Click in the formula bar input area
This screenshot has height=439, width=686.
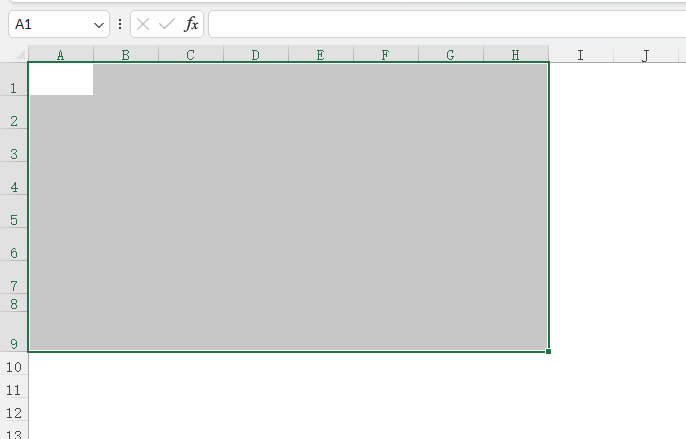point(440,24)
